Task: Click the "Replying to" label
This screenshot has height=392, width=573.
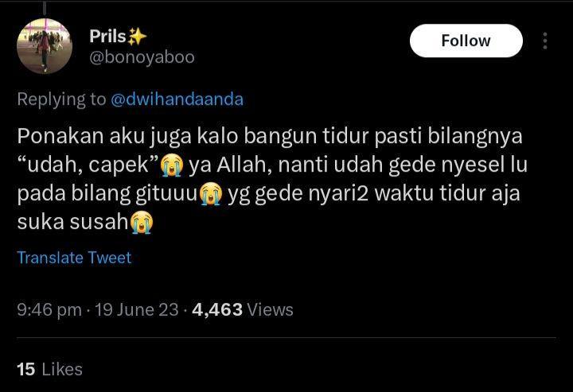Action: [x=61, y=99]
